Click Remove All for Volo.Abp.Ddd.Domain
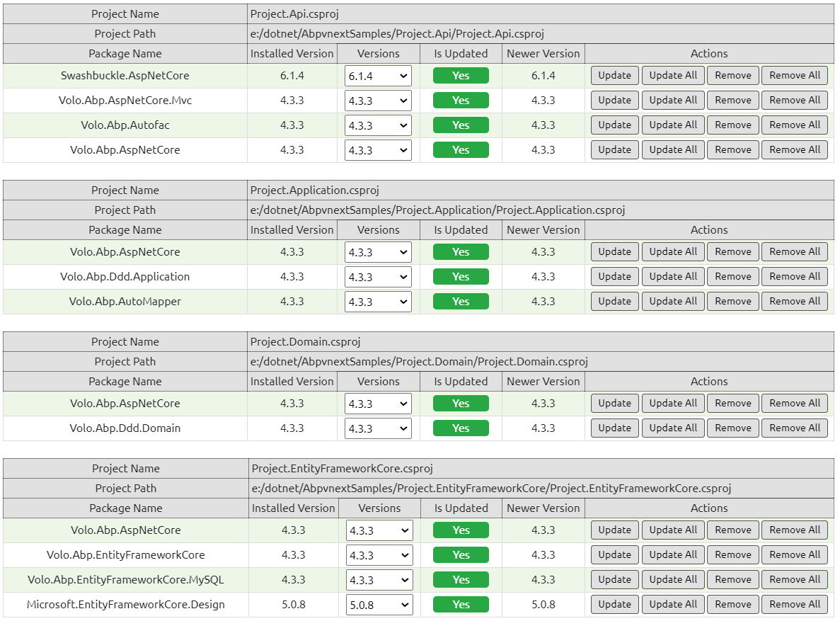840x621 pixels. tap(795, 428)
